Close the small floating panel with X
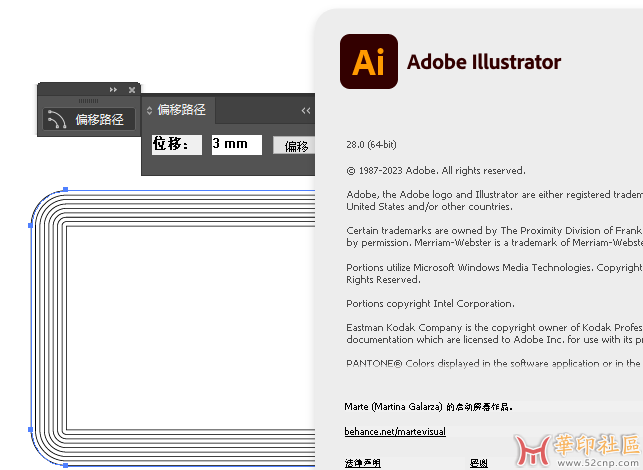Viewport: 643px width, 470px height. (132, 90)
